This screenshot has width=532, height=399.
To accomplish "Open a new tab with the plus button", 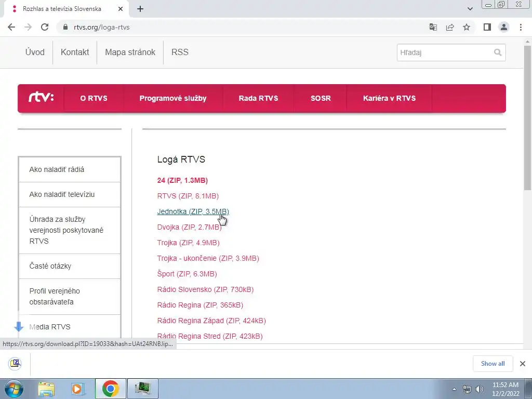I will (x=140, y=9).
